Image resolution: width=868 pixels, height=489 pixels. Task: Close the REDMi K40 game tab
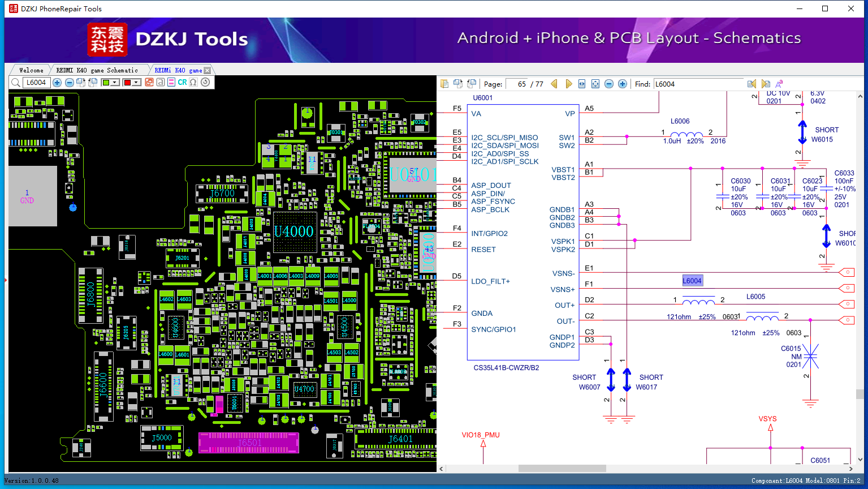click(x=208, y=70)
